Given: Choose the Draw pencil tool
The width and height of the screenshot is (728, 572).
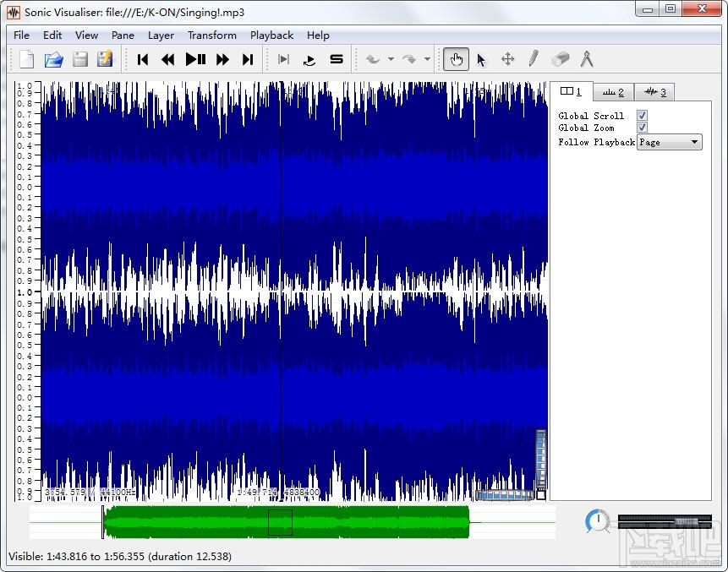Looking at the screenshot, I should tap(533, 59).
